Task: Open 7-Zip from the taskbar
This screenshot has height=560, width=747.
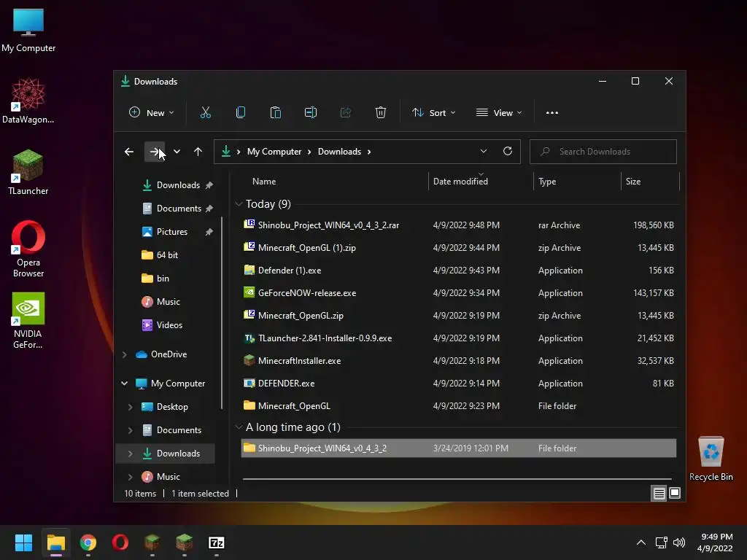Action: [216, 542]
